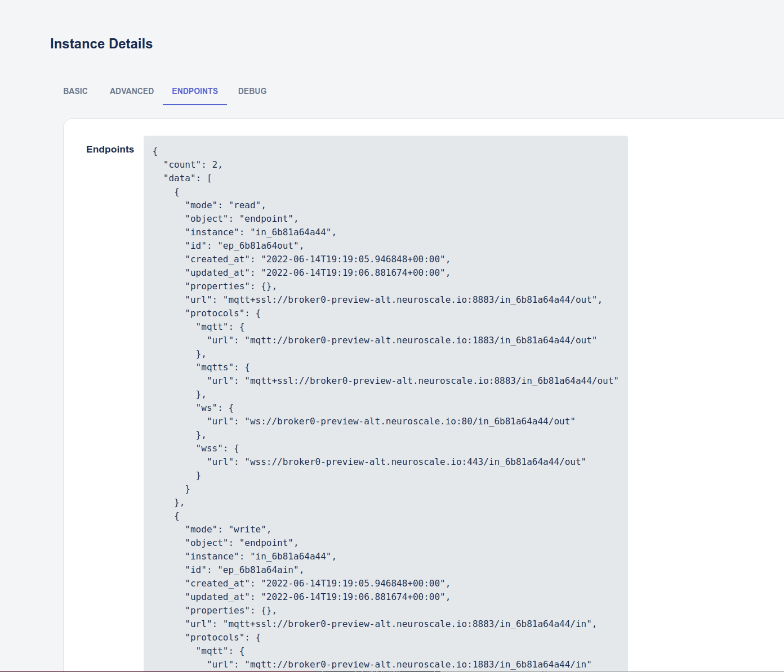Click the mqtt:// port 1883 URL ending in /in
The image size is (784, 672).
pos(399,665)
